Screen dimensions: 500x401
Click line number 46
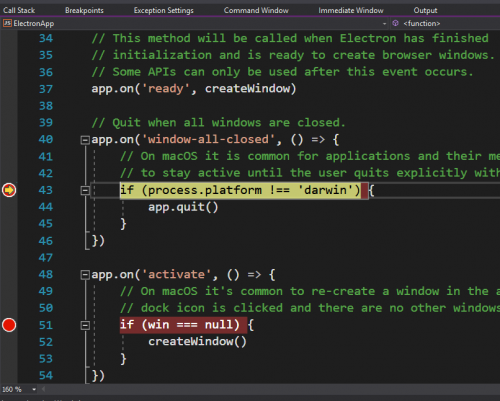(x=46, y=241)
